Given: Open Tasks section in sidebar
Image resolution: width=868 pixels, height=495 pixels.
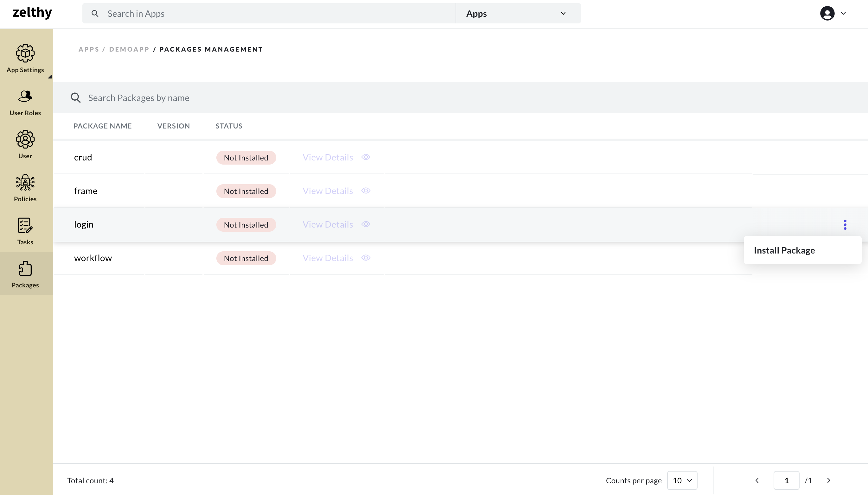Looking at the screenshot, I should [25, 231].
